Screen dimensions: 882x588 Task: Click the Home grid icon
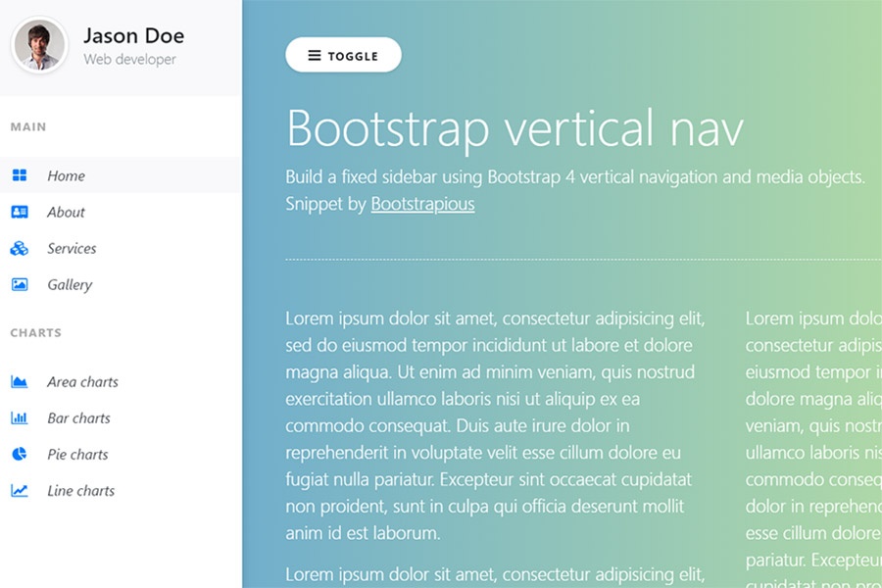point(20,175)
